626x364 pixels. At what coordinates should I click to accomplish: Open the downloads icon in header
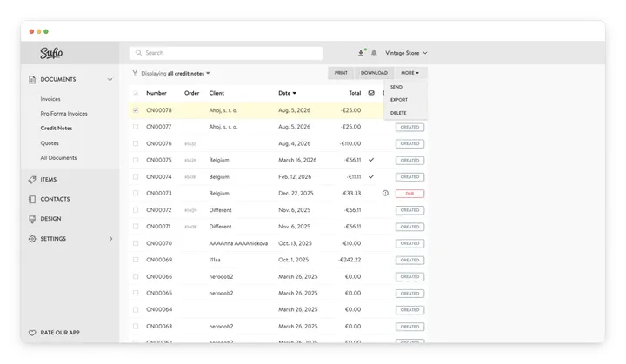361,53
